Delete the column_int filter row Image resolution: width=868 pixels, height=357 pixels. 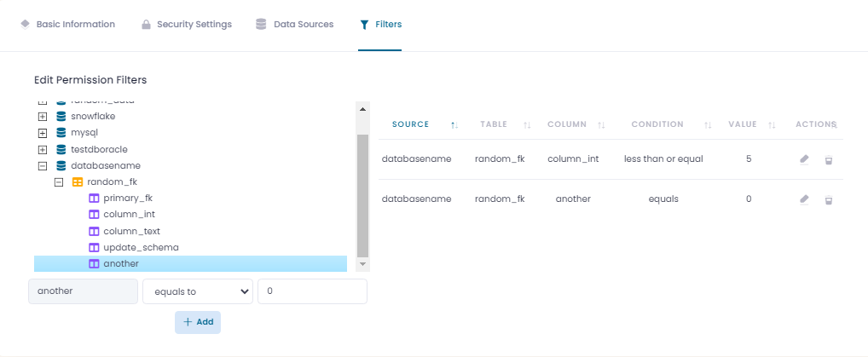click(828, 159)
